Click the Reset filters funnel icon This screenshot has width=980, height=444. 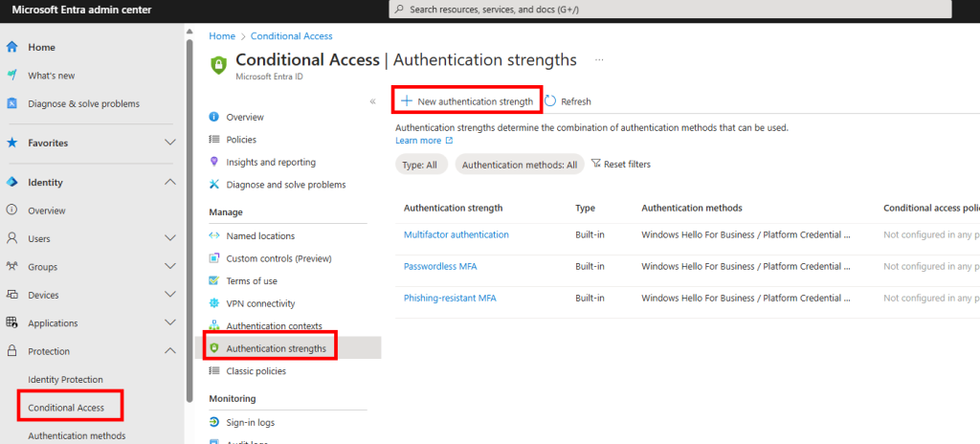595,164
